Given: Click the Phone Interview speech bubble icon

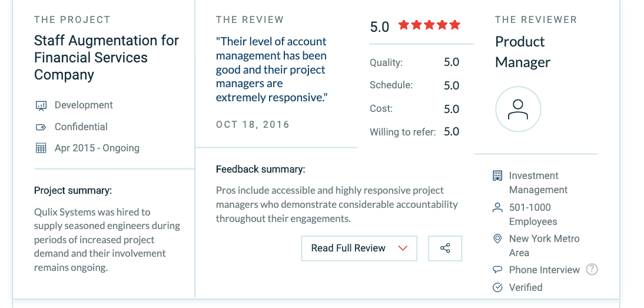Looking at the screenshot, I should tap(497, 270).
